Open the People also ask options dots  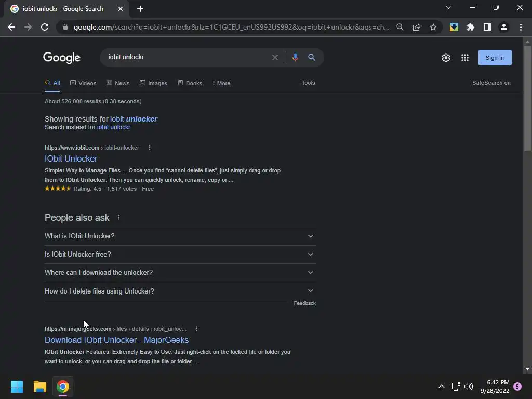[x=118, y=218]
